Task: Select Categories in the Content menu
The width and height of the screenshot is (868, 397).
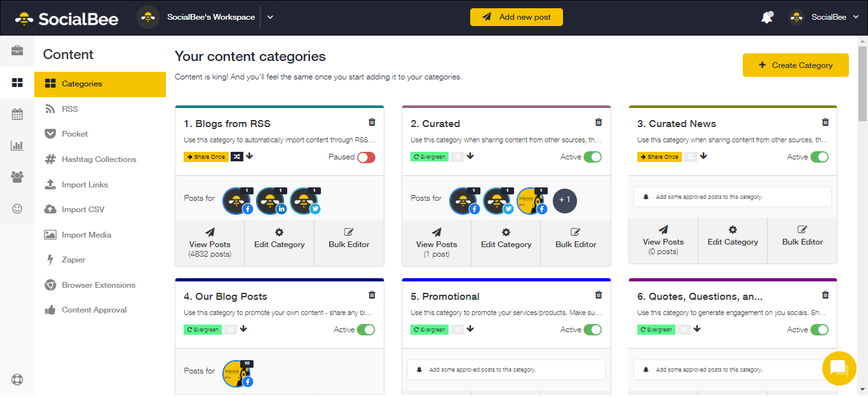Action: [100, 84]
